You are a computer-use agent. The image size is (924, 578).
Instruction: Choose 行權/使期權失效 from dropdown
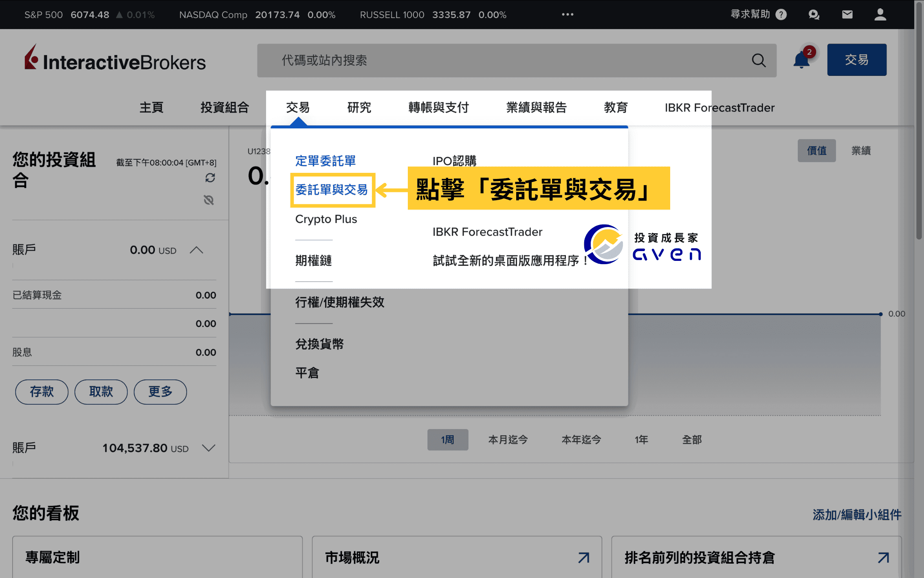340,302
